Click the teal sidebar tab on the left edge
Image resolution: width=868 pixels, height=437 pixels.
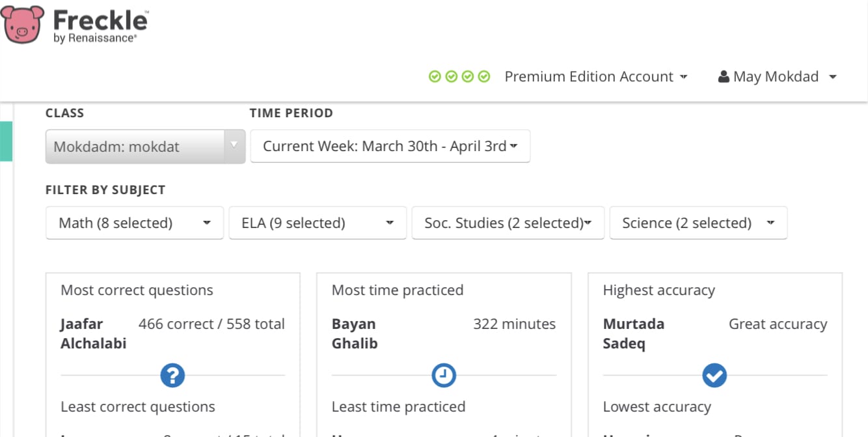[6, 141]
